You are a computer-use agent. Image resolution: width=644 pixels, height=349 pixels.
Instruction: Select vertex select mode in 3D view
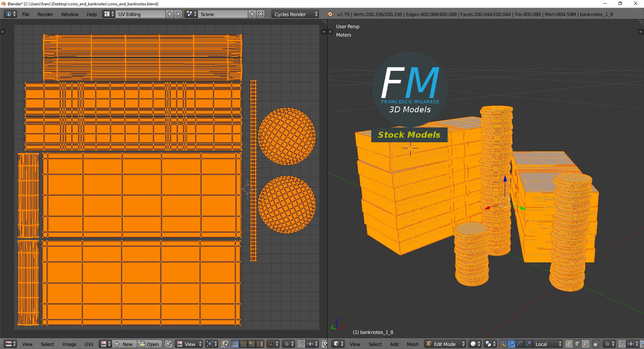[569, 344]
